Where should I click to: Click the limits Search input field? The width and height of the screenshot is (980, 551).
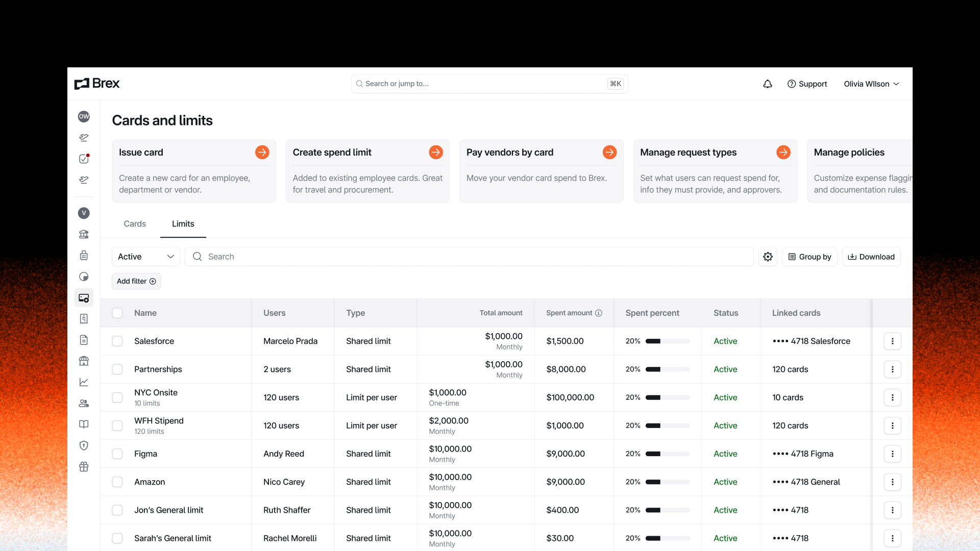469,257
